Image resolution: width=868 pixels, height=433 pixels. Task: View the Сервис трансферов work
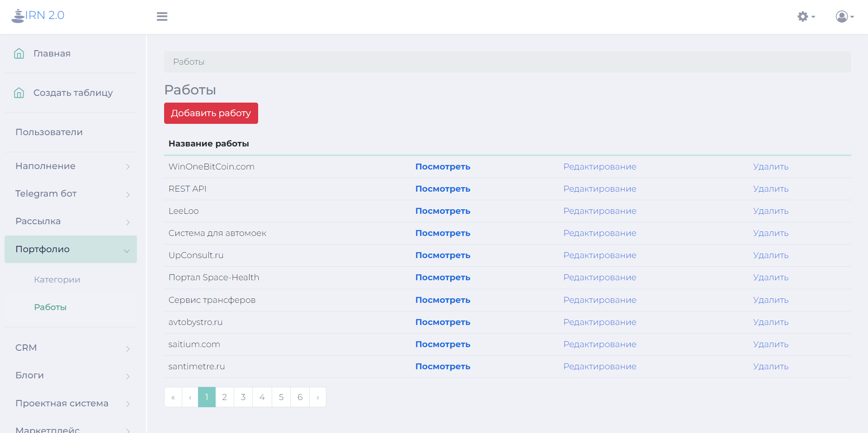pyautogui.click(x=443, y=300)
